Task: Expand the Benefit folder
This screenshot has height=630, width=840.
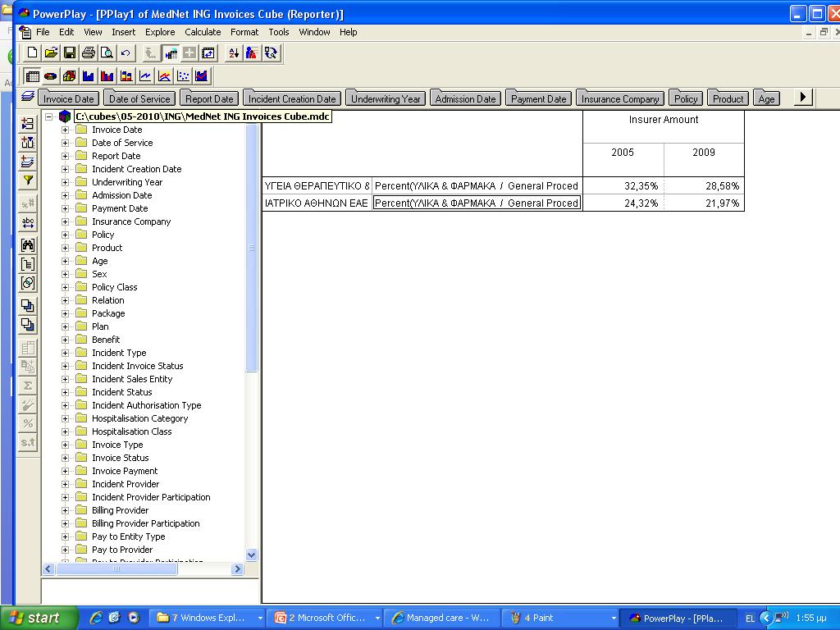Action: click(65, 340)
